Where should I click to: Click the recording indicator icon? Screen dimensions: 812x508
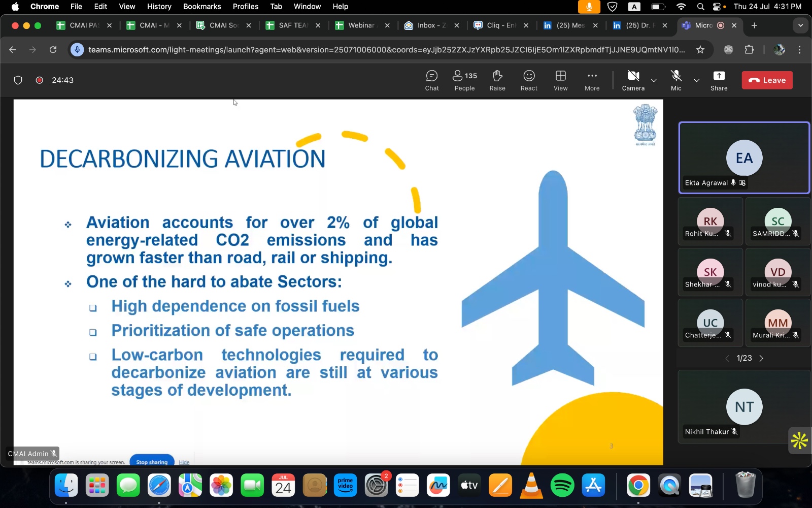[x=39, y=80]
